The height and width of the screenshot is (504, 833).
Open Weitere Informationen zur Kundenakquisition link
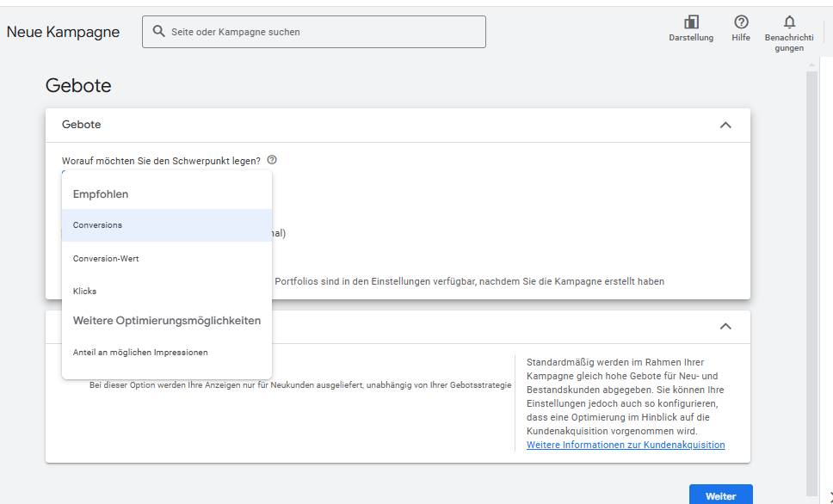pos(626,445)
